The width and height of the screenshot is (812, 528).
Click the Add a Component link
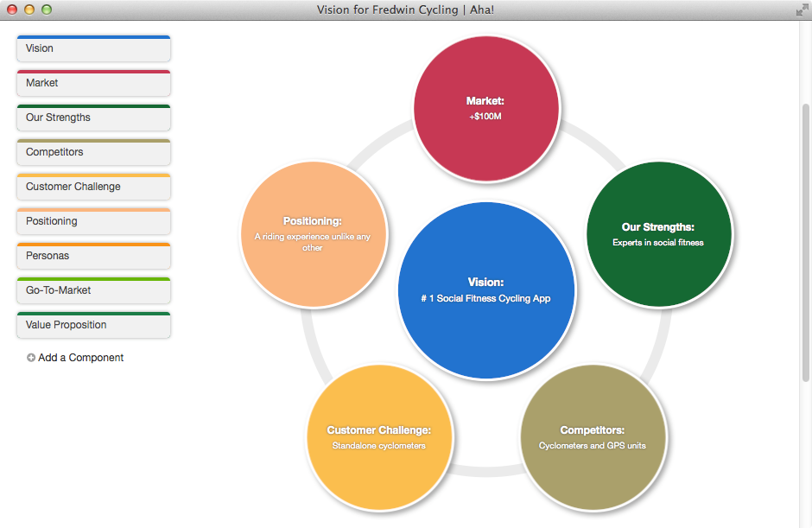point(80,357)
